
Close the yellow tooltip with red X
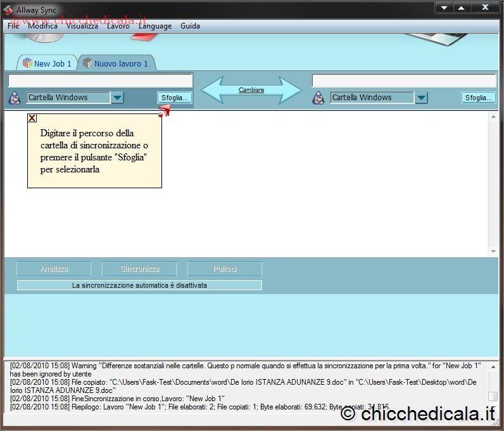coord(32,118)
